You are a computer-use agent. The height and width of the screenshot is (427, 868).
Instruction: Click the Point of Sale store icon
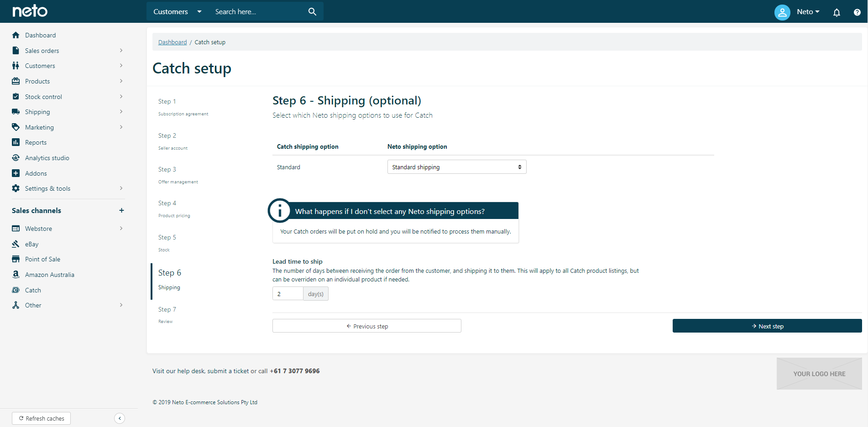tap(16, 259)
